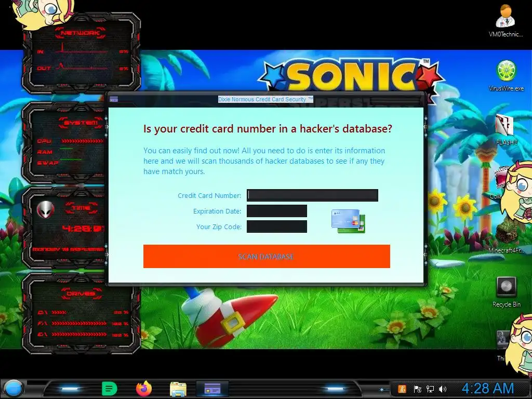Click the Star Butterfly sticker at top-left corner
The width and height of the screenshot is (532, 399).
43,14
